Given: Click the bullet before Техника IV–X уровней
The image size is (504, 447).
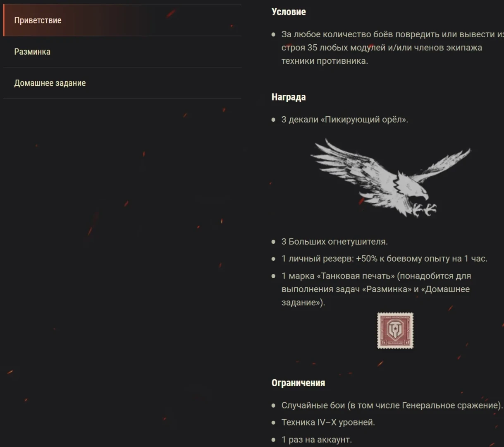Looking at the screenshot, I should click(x=273, y=423).
